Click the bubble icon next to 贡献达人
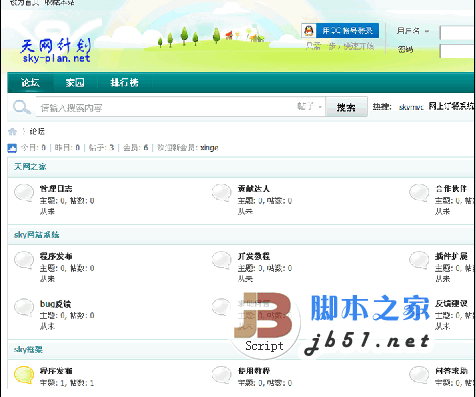 [222, 193]
